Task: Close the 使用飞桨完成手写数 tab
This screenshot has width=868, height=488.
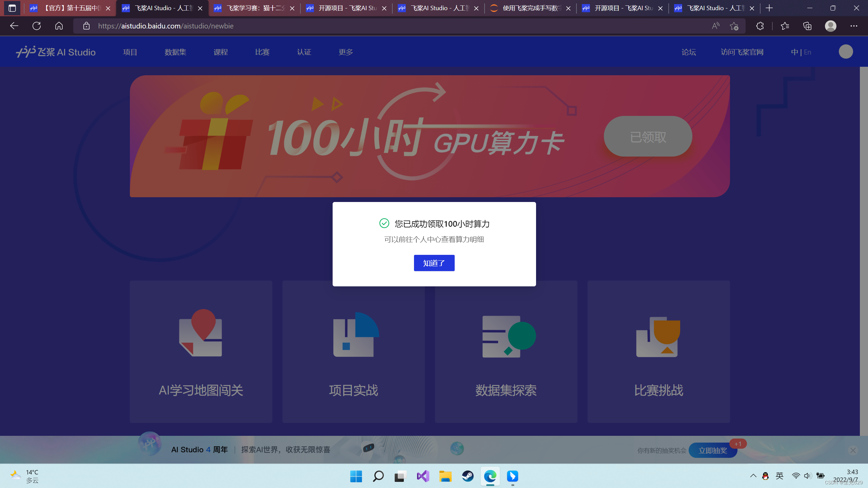Action: click(x=568, y=8)
